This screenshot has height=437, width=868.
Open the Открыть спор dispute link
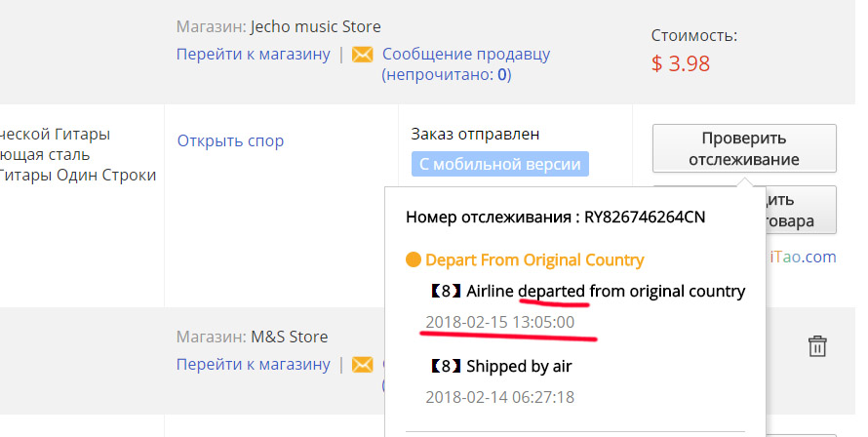pyautogui.click(x=230, y=140)
